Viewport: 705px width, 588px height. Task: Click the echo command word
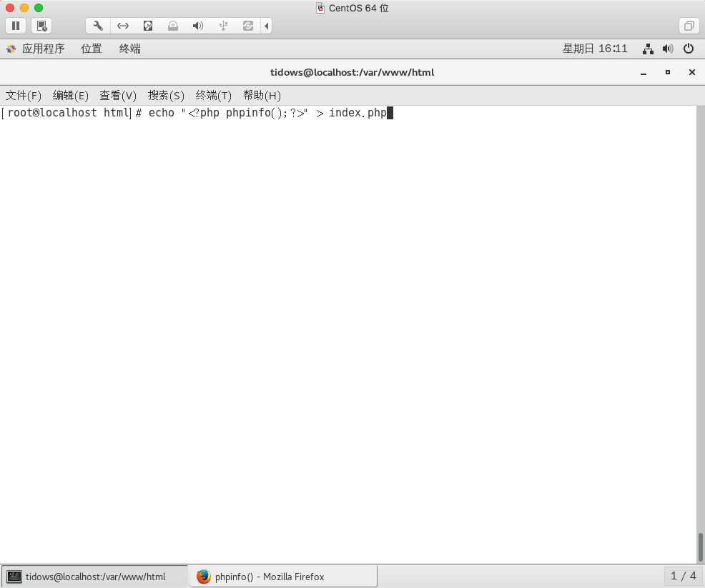162,113
